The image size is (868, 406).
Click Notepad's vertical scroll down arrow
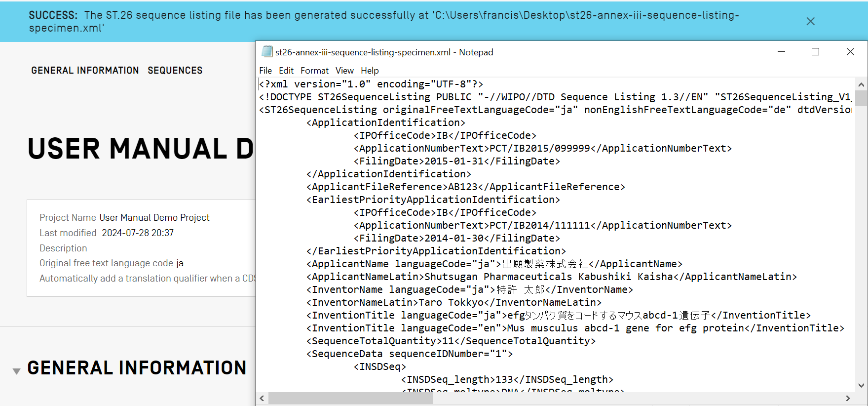click(x=861, y=385)
